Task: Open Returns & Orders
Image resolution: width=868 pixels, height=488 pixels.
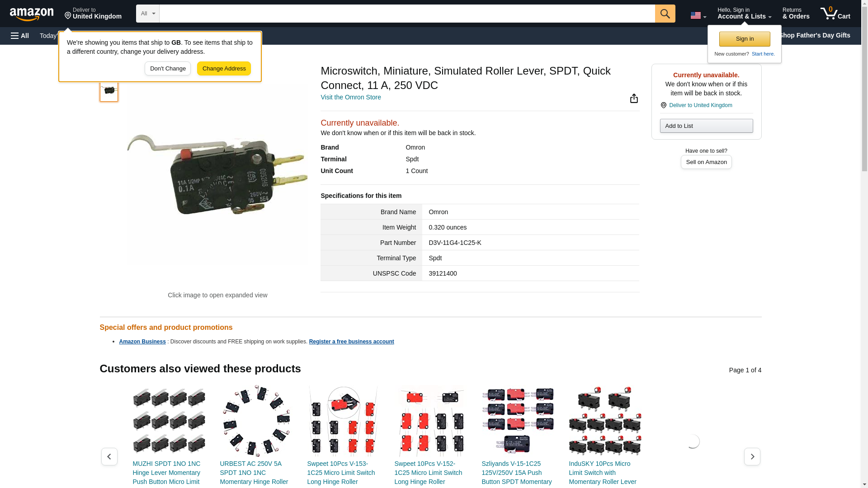Action: pyautogui.click(x=796, y=14)
